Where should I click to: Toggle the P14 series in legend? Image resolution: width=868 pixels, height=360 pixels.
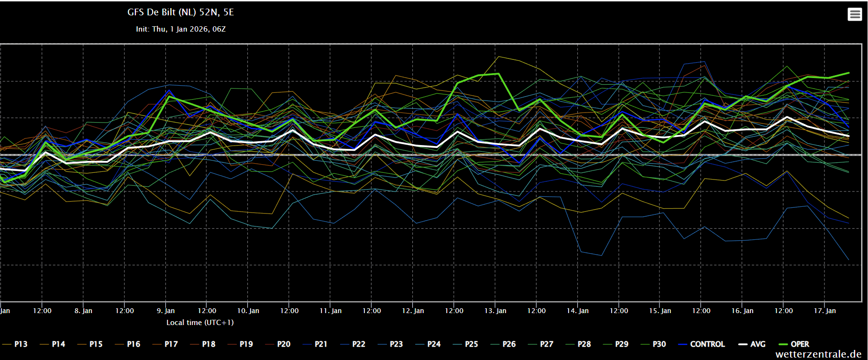[x=53, y=344]
